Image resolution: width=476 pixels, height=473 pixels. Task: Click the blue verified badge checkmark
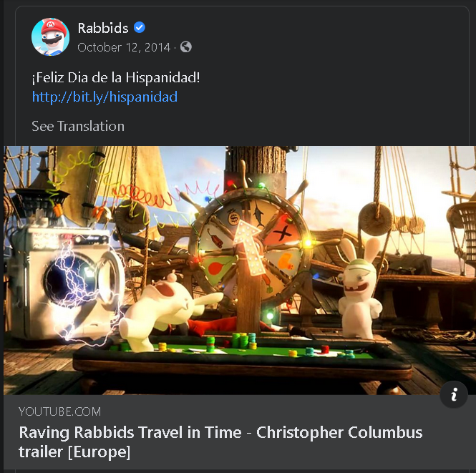click(x=140, y=28)
